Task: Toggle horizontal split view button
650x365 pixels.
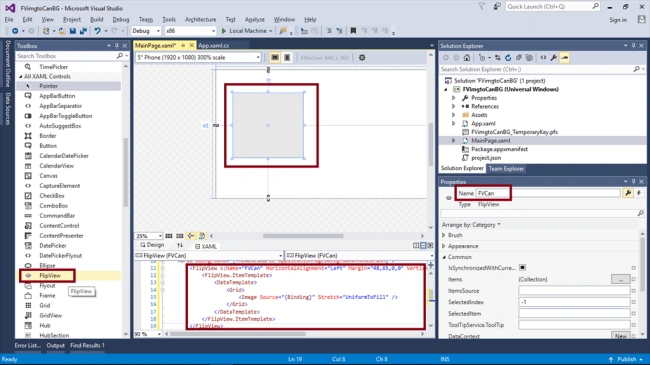Action: [x=423, y=246]
